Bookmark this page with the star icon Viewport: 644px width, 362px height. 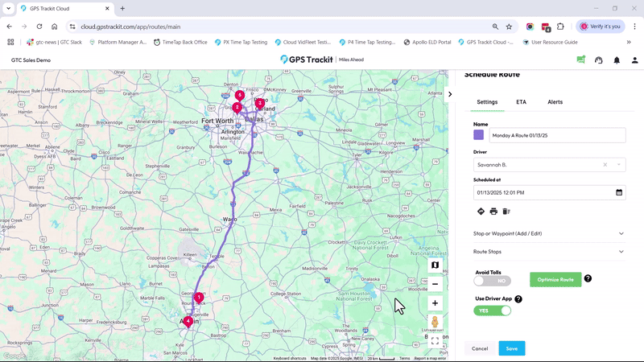click(x=509, y=27)
